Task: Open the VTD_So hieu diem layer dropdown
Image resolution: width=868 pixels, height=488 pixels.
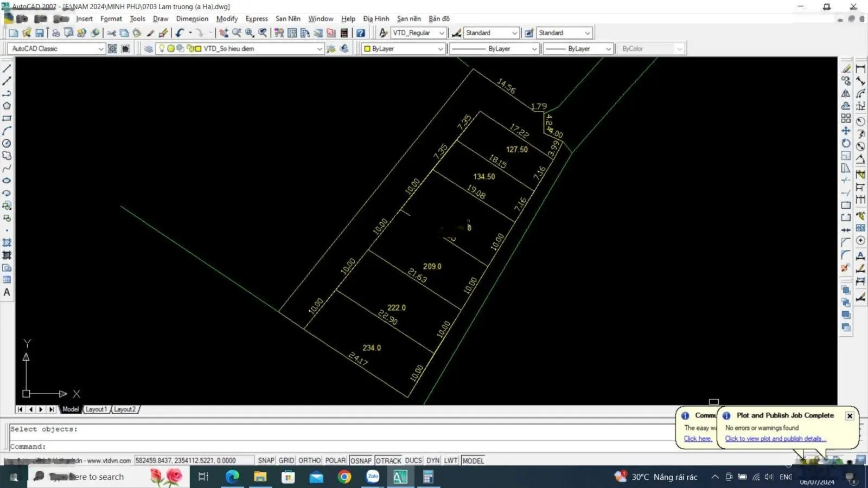Action: point(320,49)
